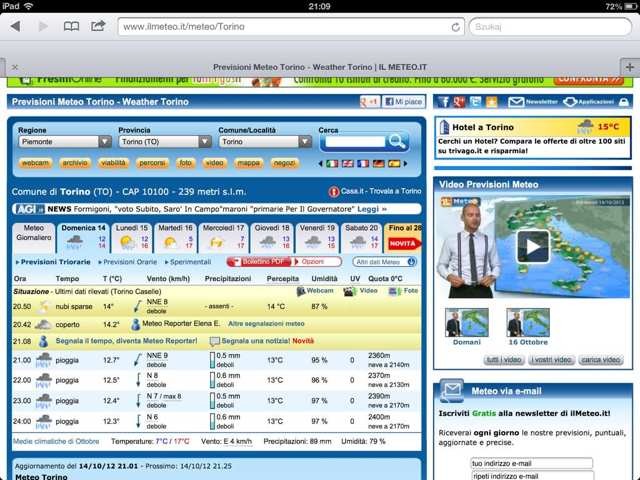This screenshot has width=640, height=480.
Task: Open the Provincia Torino (TO) dropdown
Action: point(165,142)
